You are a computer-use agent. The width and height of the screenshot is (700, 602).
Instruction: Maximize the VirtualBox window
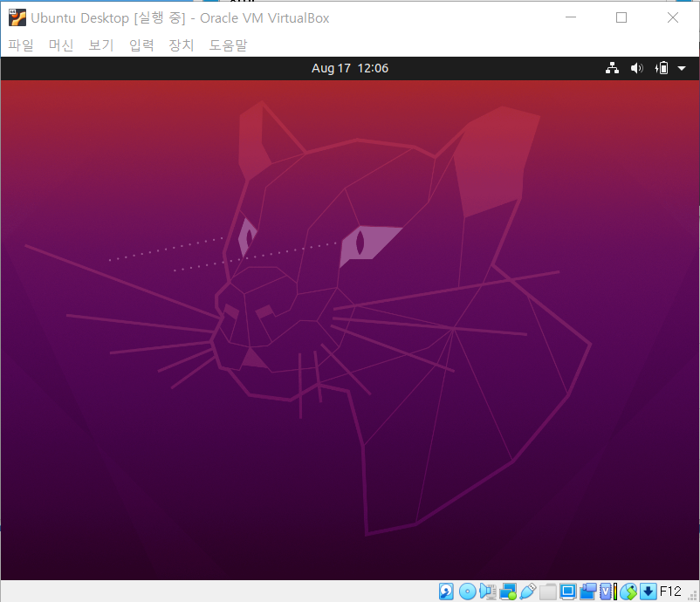click(621, 17)
